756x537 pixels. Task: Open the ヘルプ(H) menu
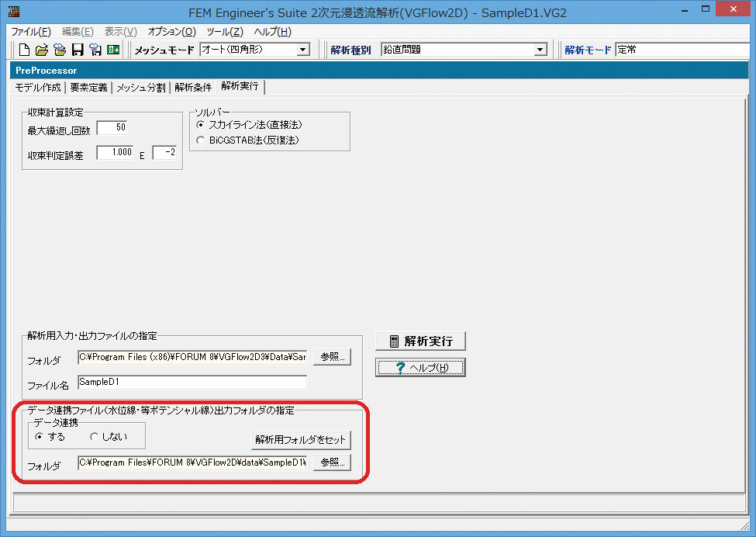coord(272,32)
